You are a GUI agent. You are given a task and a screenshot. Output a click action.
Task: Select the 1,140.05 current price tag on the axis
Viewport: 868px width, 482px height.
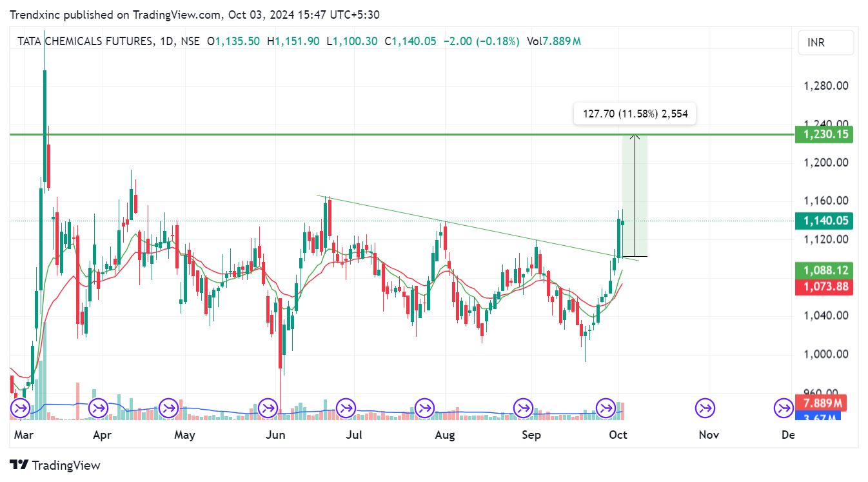point(824,221)
